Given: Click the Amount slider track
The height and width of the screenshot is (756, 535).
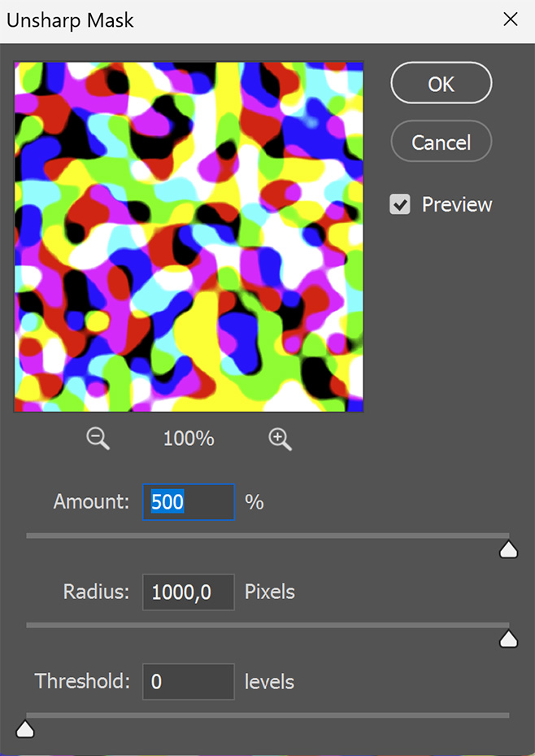Looking at the screenshot, I should tap(267, 535).
